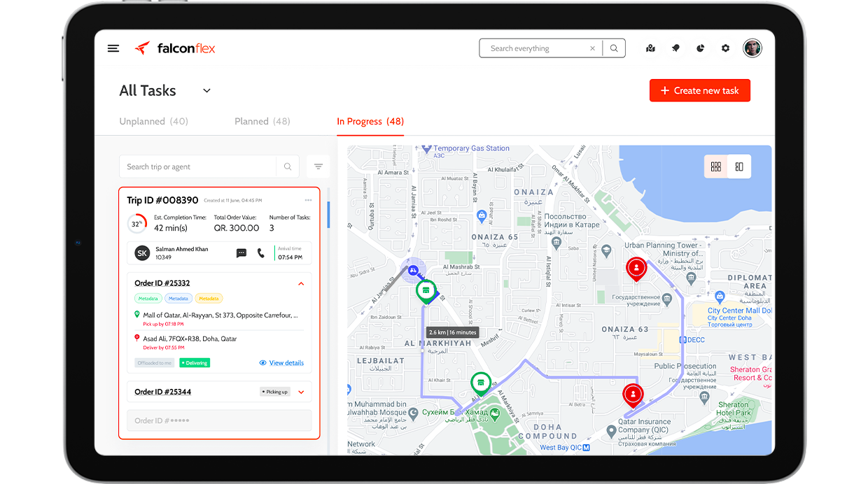Open notifications bell icon
Image resolution: width=868 pixels, height=484 pixels.
pos(675,48)
